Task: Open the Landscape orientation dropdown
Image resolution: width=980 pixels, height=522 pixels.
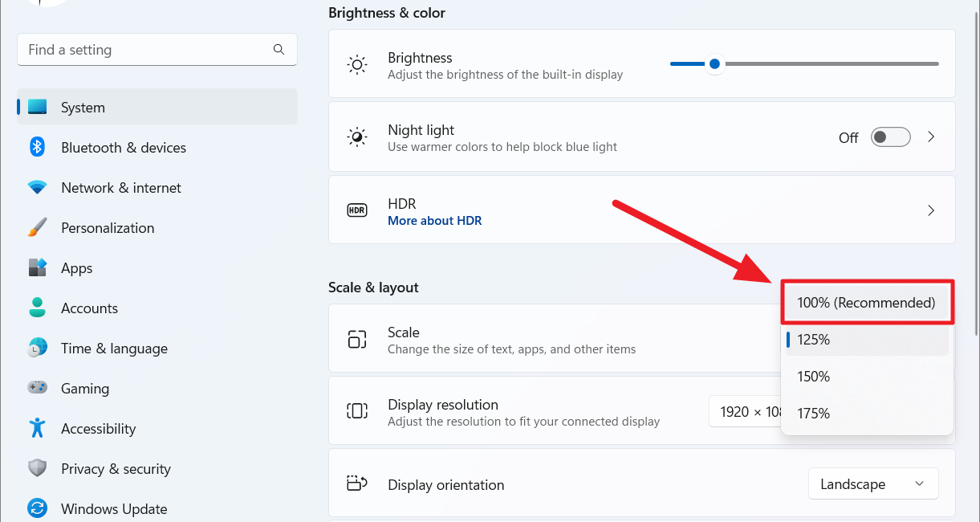Action: (873, 484)
